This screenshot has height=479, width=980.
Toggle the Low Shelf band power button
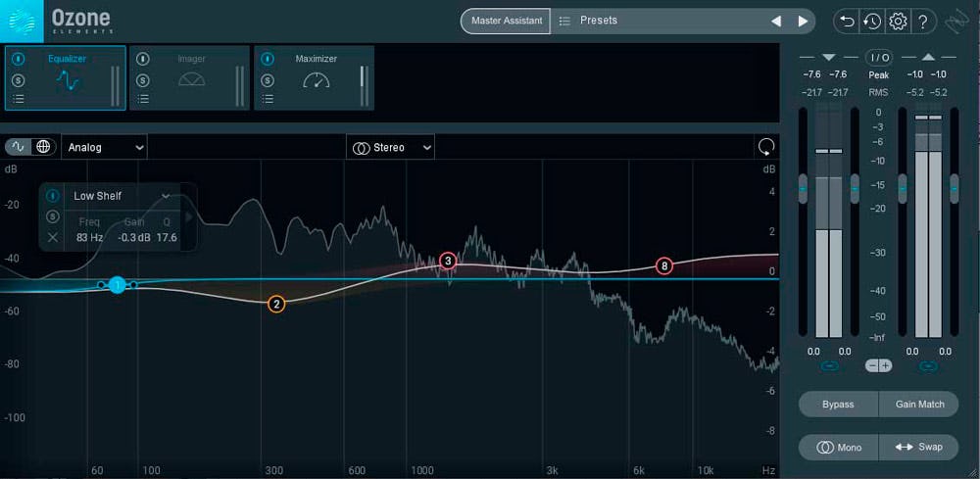pyautogui.click(x=53, y=196)
